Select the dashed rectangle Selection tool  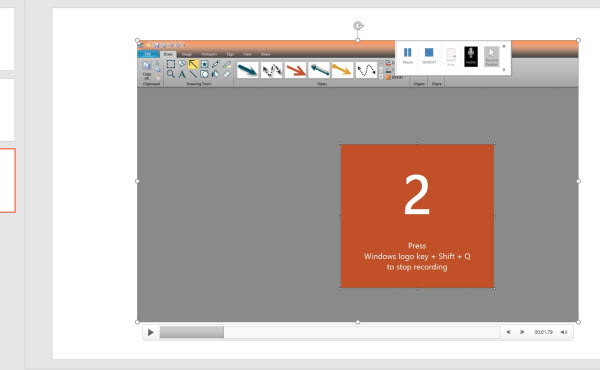tap(171, 64)
